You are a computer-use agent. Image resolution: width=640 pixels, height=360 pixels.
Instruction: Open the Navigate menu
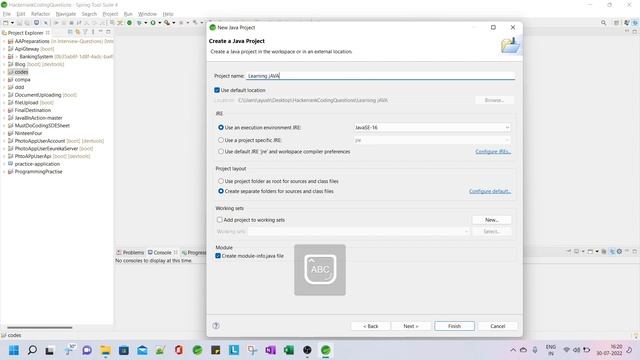click(x=66, y=14)
